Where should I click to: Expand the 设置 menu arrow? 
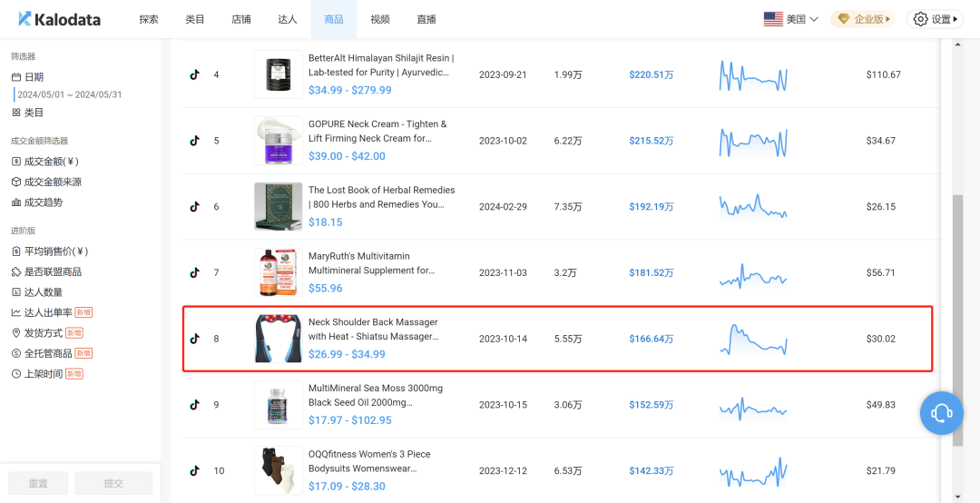point(955,19)
